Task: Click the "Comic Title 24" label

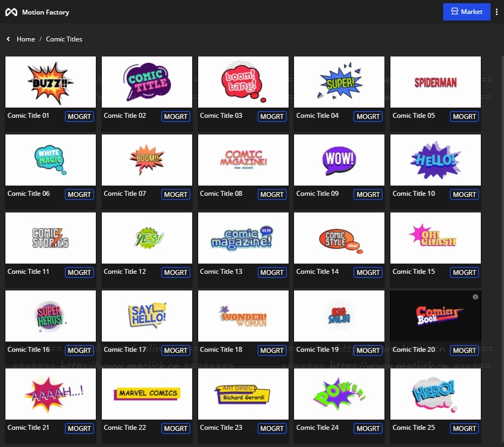Action: tap(317, 428)
